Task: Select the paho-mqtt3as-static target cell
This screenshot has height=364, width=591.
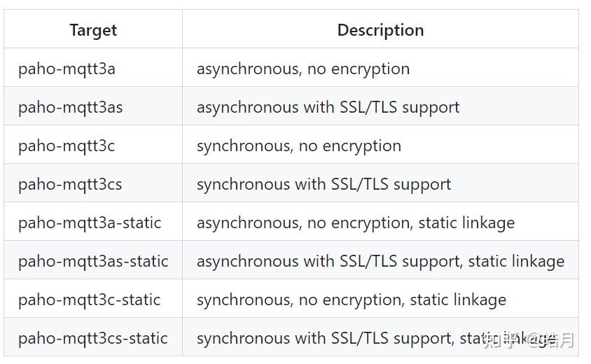Action: tap(93, 261)
